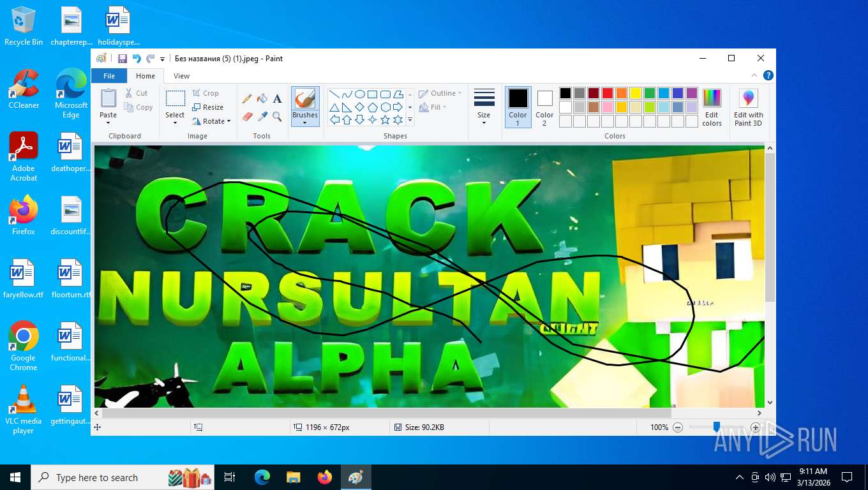Click the Windows Start button
The height and width of the screenshot is (490, 868).
(15, 477)
